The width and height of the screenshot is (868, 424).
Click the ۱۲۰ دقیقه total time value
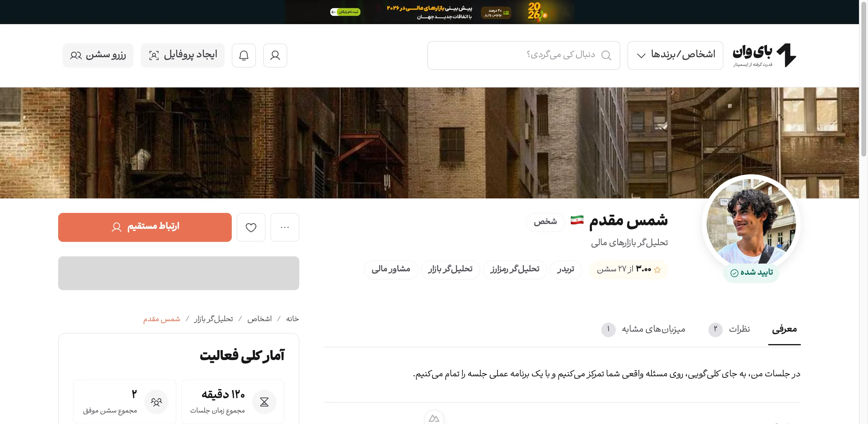click(223, 394)
